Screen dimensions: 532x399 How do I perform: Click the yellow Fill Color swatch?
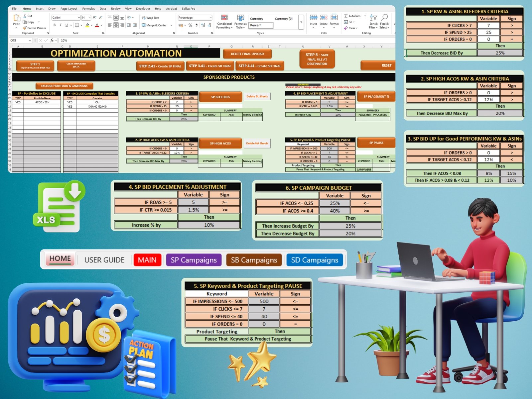tap(87, 25)
